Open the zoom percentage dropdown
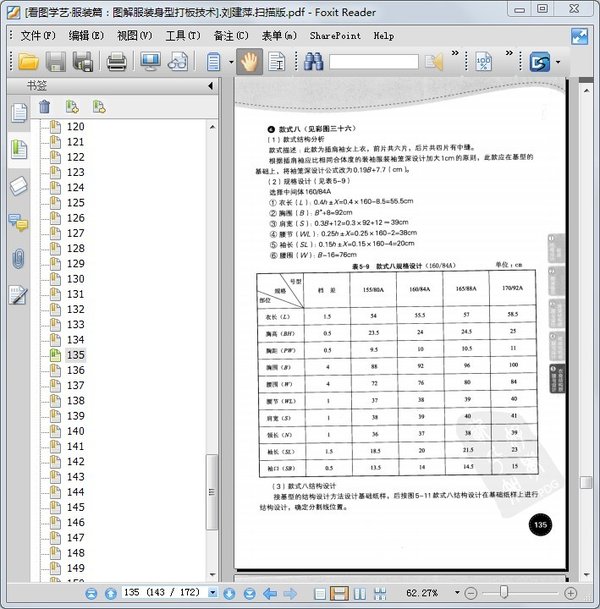 [x=455, y=593]
